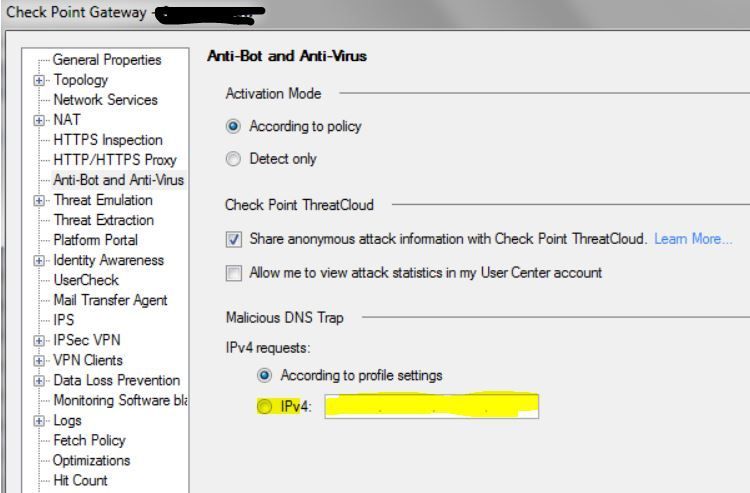
Task: Expand the NAT tree node
Action: click(40, 120)
